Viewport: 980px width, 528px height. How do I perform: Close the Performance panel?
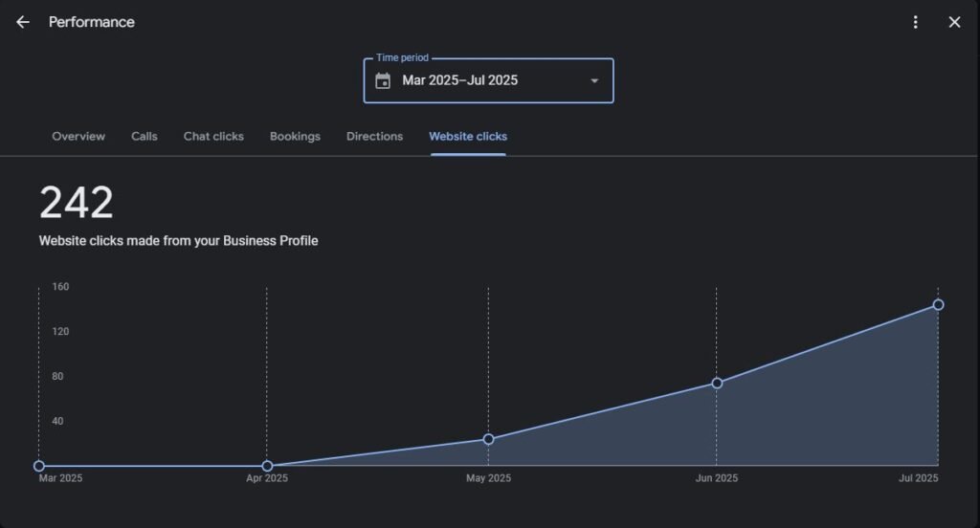[x=954, y=22]
